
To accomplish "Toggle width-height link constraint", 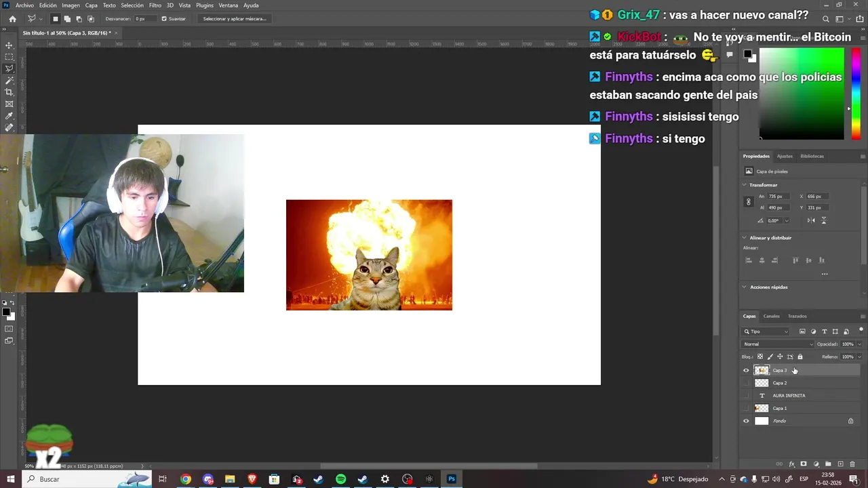I will (749, 202).
